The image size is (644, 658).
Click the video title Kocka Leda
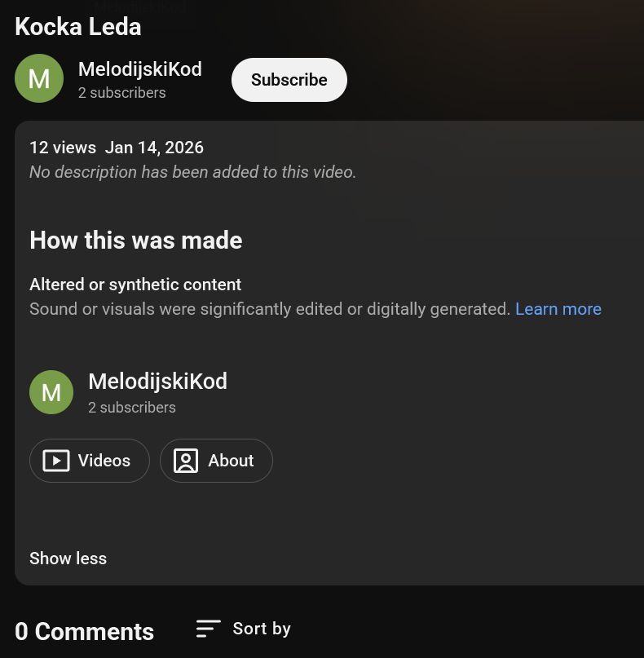pyautogui.click(x=77, y=27)
